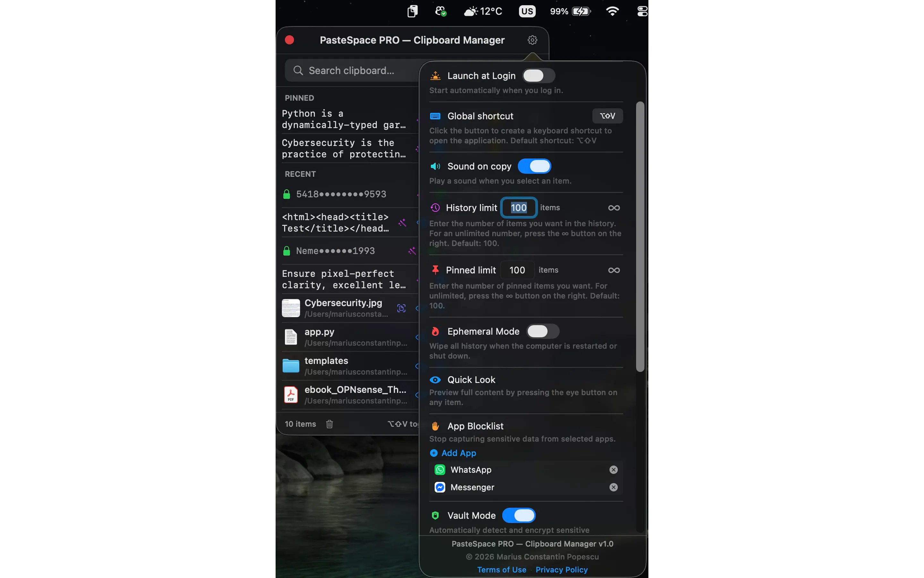The width and height of the screenshot is (924, 578).
Task: Remove WhatsApp from the blocklist
Action: click(x=613, y=470)
